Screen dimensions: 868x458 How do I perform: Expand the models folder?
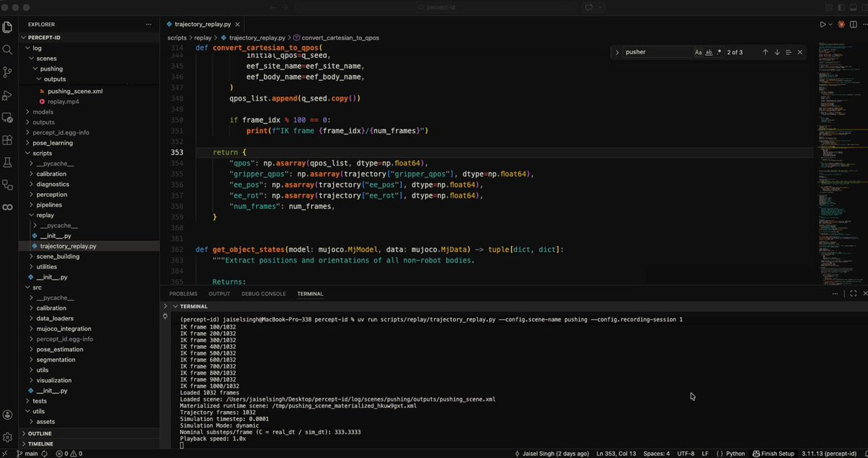(43, 112)
